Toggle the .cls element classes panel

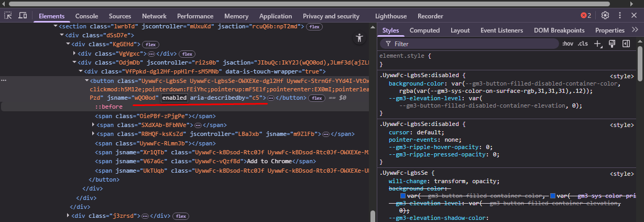583,44
